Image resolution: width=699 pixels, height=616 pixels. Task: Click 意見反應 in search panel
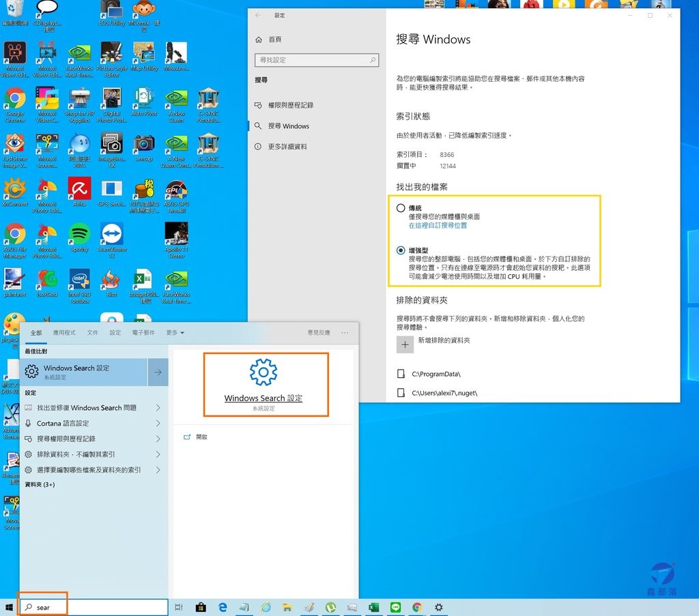point(319,332)
